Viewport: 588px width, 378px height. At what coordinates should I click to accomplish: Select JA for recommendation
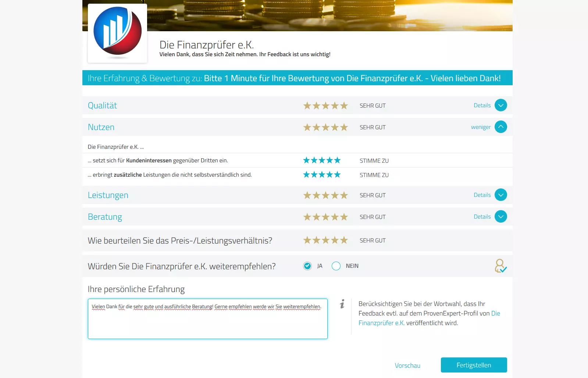click(x=307, y=266)
